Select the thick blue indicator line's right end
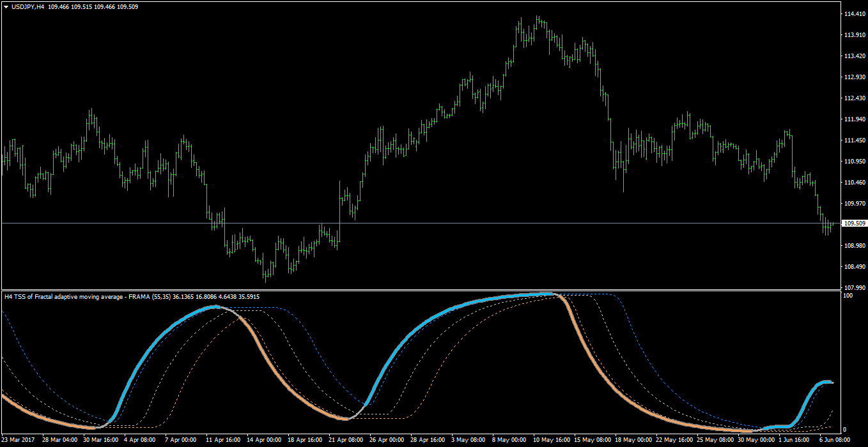868x447 pixels. 830,382
